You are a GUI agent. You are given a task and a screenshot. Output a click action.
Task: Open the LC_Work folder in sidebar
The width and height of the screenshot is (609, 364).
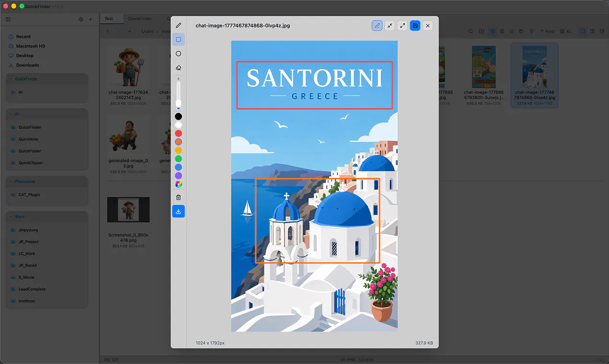click(47, 254)
